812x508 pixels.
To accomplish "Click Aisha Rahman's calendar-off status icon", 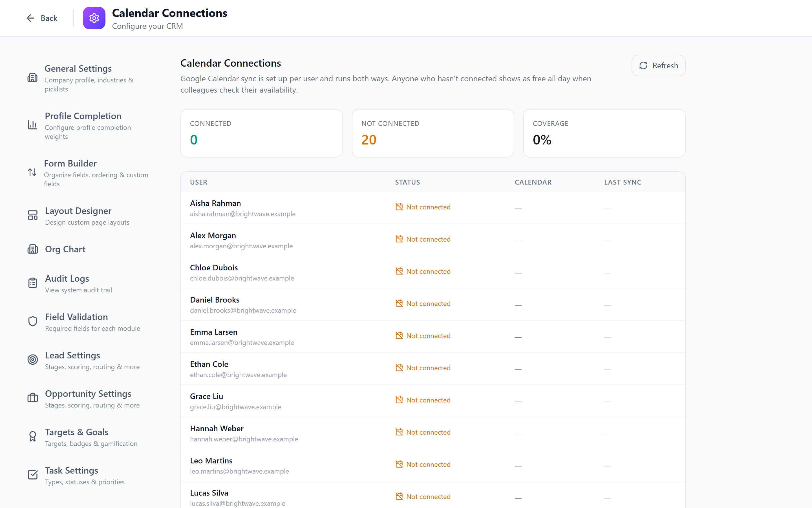I will coord(399,207).
